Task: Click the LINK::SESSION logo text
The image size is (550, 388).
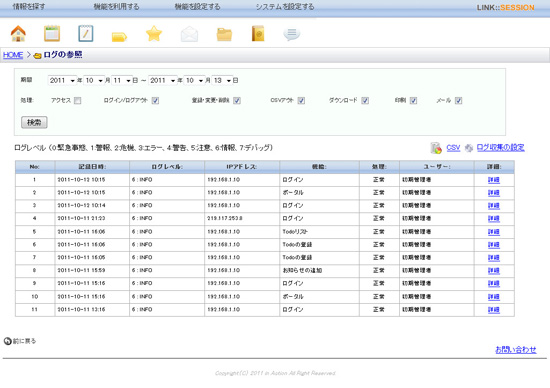Action: pos(505,7)
